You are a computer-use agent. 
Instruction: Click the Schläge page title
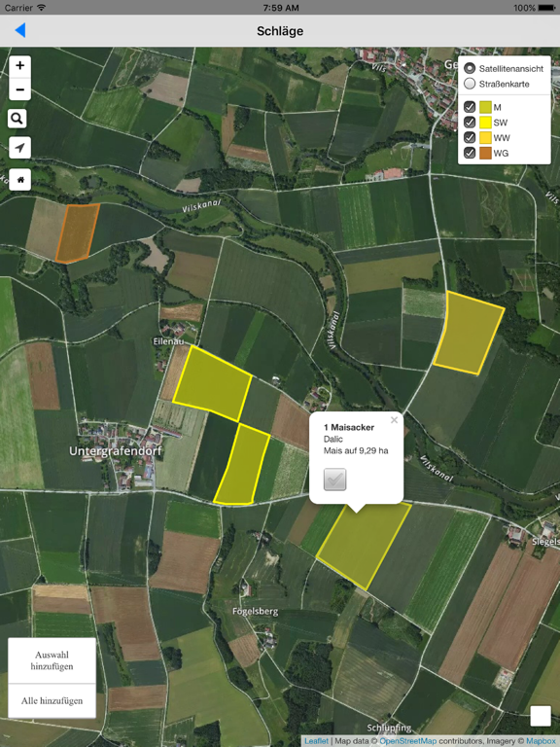click(280, 31)
